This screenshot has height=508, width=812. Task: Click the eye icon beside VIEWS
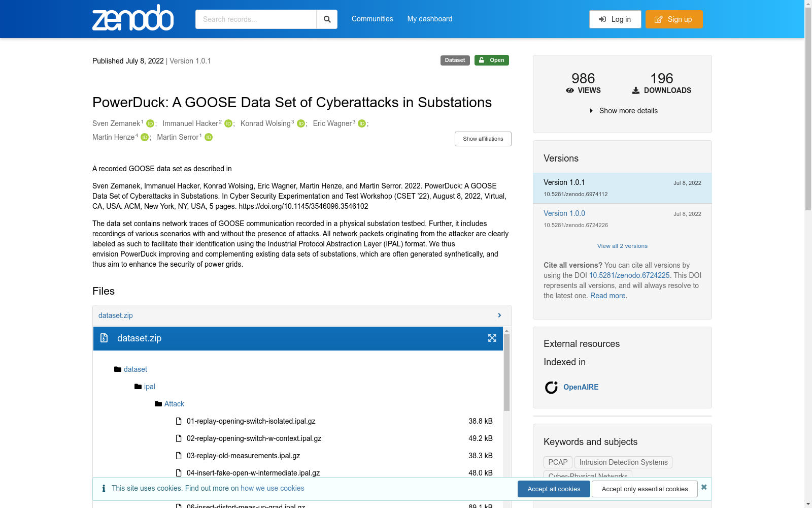tap(570, 90)
